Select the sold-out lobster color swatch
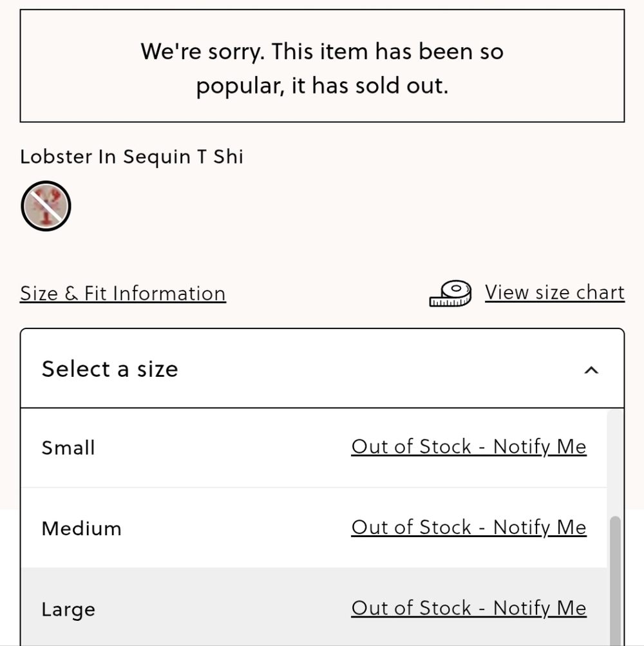The height and width of the screenshot is (646, 644). tap(46, 206)
